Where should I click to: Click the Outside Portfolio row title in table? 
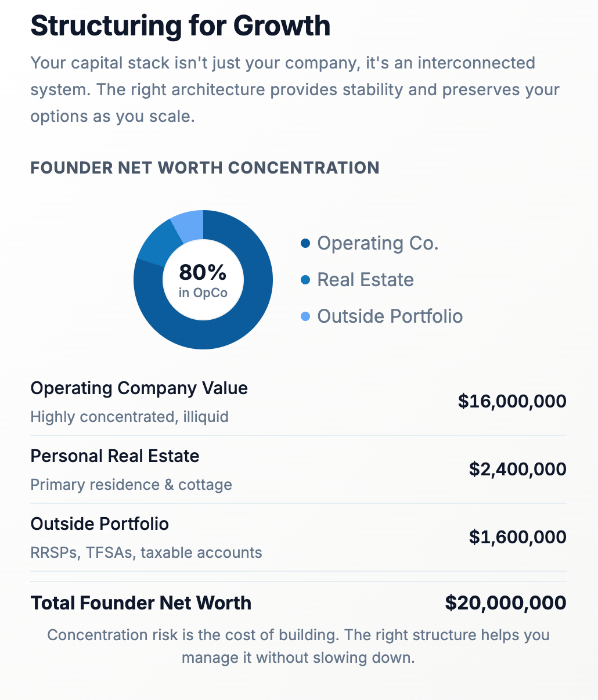[99, 524]
